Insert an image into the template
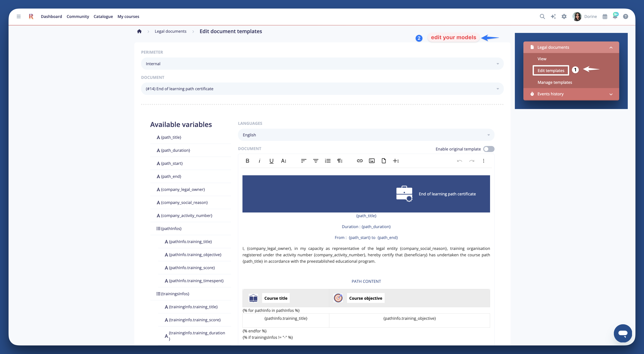 372,161
